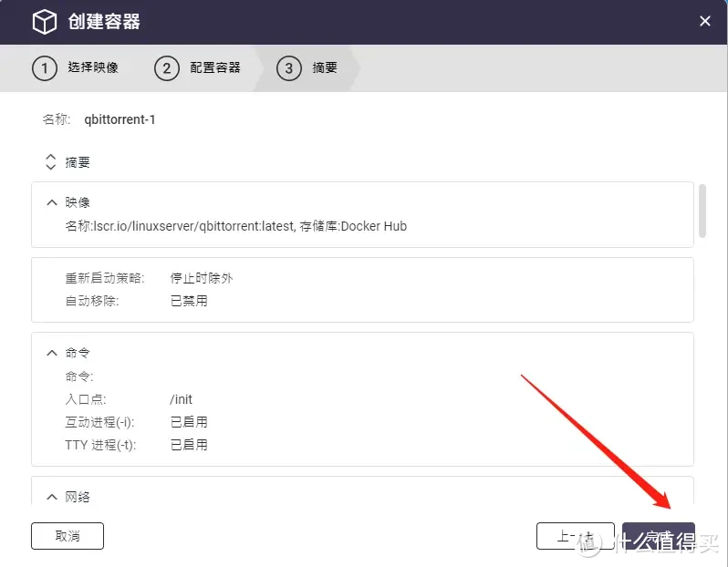Toggle the expand-all arrows beside 摘要
Image resolution: width=728 pixels, height=567 pixels.
coord(51,162)
